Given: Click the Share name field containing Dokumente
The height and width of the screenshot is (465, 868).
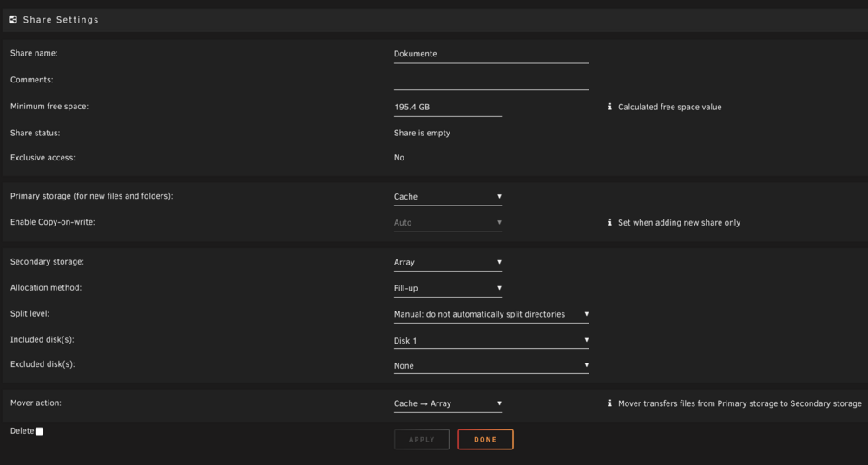Looking at the screenshot, I should pyautogui.click(x=491, y=55).
